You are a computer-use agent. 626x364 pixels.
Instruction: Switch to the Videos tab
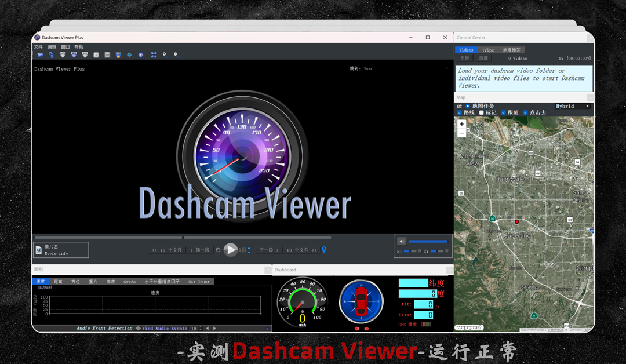tap(466, 50)
